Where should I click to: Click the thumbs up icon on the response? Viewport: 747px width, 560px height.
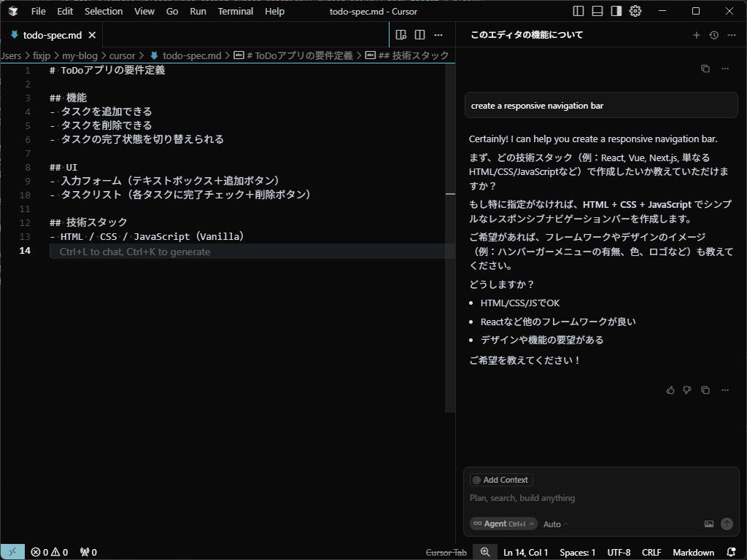click(670, 390)
